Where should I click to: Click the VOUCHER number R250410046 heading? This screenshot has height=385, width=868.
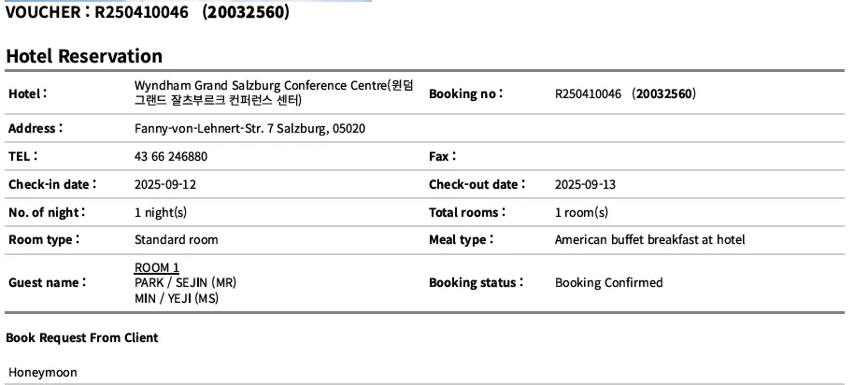tap(148, 12)
